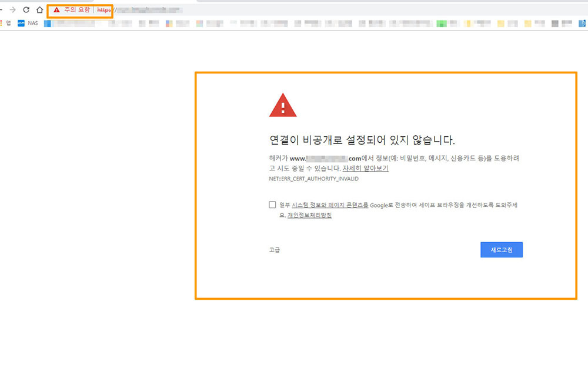
Task: Open the 자세히 알아보기 link
Action: click(x=365, y=168)
